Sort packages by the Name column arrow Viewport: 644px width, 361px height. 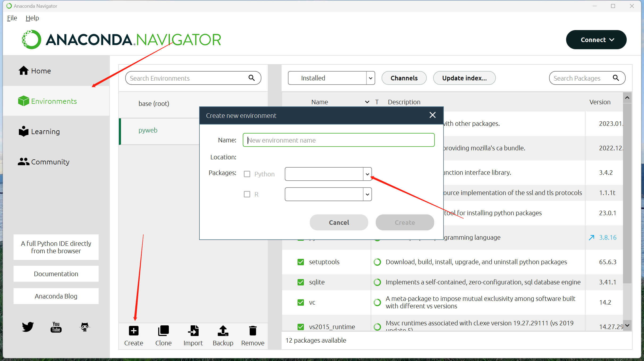(367, 102)
